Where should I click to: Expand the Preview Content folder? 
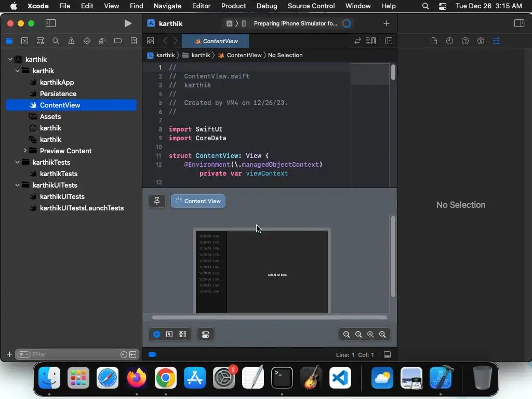coord(25,150)
